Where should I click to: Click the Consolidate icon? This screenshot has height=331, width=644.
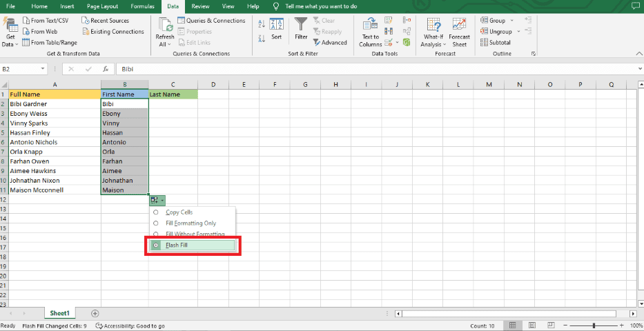tap(407, 20)
